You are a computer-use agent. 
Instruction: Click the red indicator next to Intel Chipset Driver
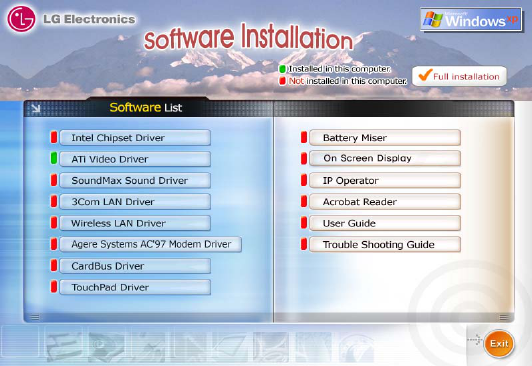tap(54, 137)
